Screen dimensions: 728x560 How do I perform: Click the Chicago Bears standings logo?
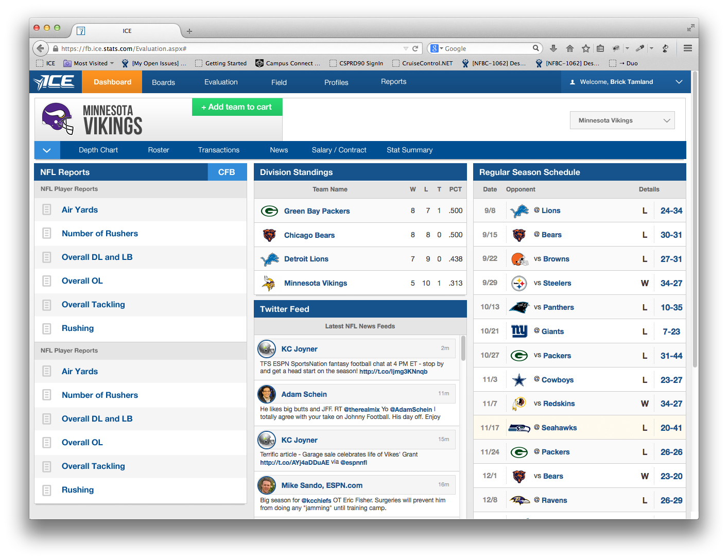point(269,235)
